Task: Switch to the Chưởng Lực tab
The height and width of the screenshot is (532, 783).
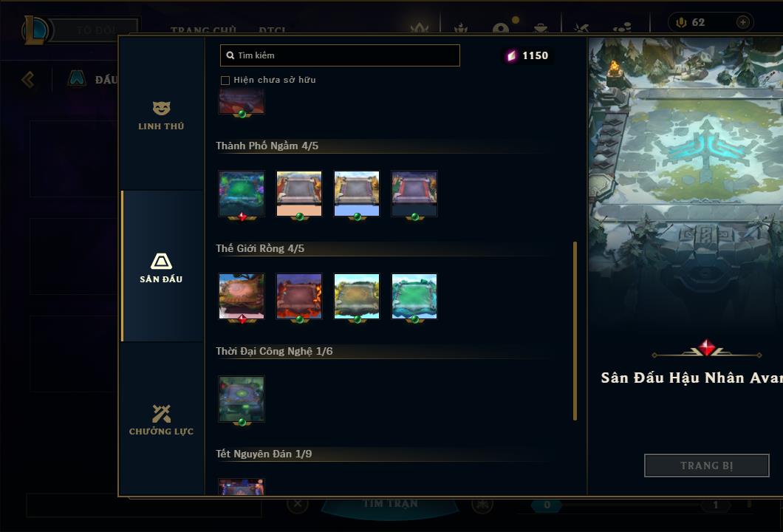Action: [161, 420]
